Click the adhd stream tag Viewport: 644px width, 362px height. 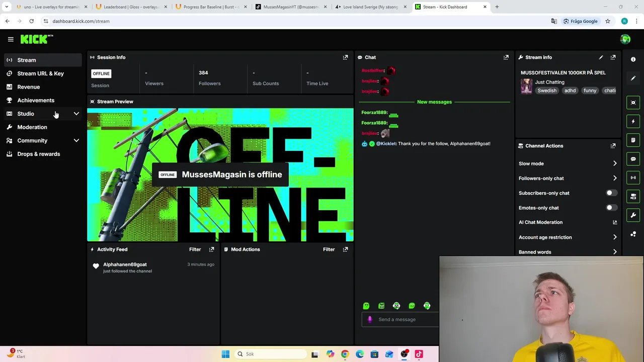570,90
